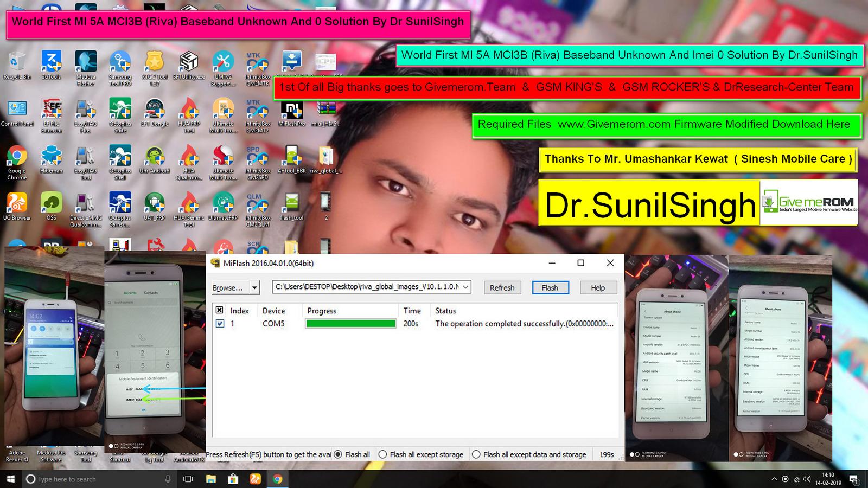Select Flash all except storage option

point(421,454)
